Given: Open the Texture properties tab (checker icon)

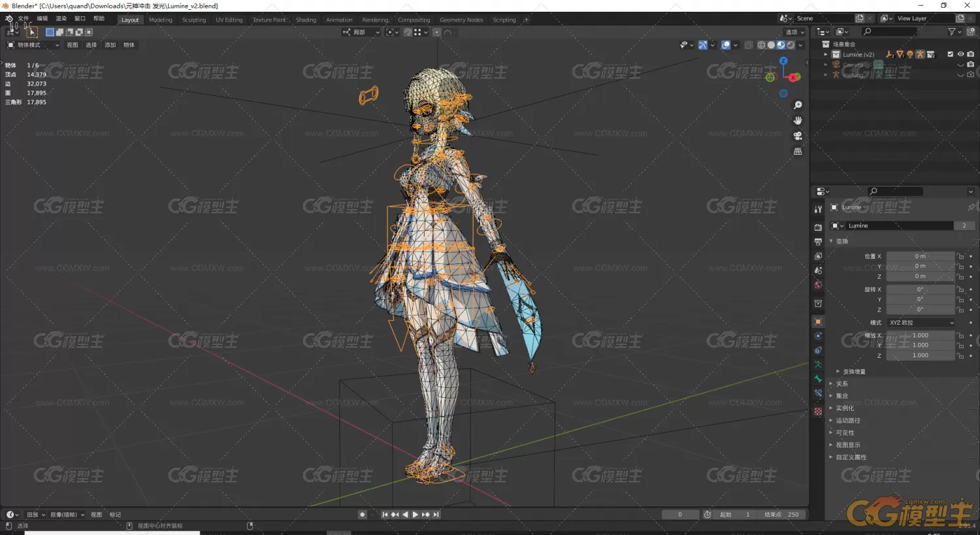Looking at the screenshot, I should [818, 412].
